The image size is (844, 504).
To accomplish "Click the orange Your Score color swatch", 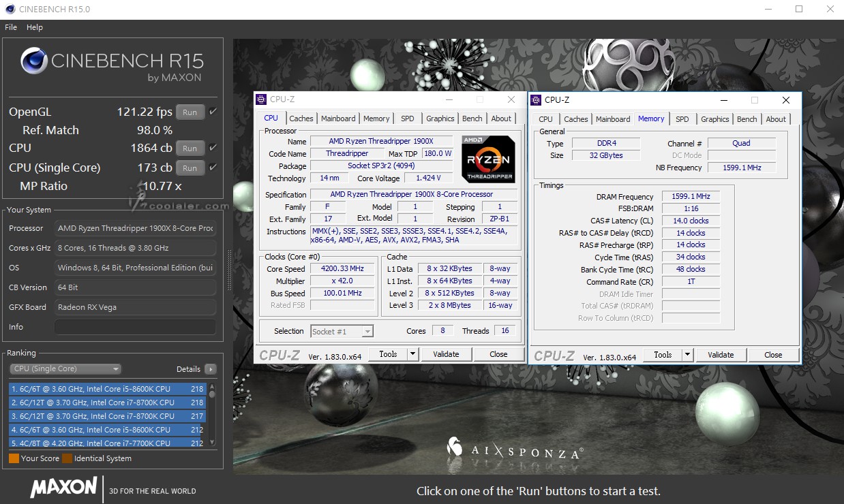I will (x=14, y=458).
